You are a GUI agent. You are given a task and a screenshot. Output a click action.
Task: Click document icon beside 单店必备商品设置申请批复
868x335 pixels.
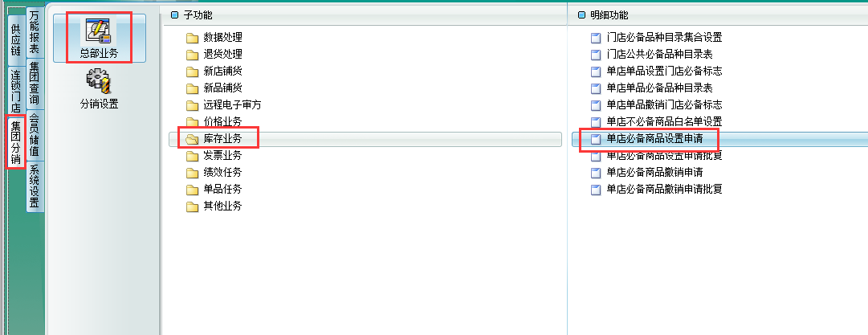point(596,156)
